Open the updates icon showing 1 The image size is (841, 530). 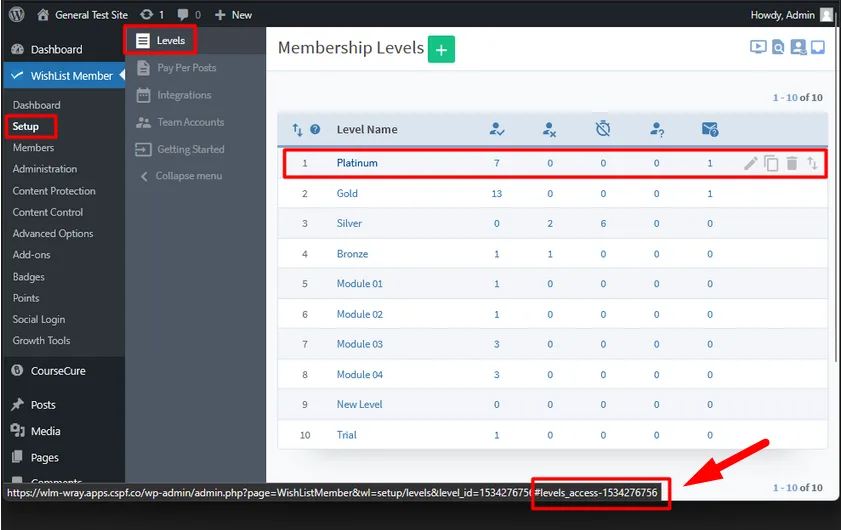(152, 15)
